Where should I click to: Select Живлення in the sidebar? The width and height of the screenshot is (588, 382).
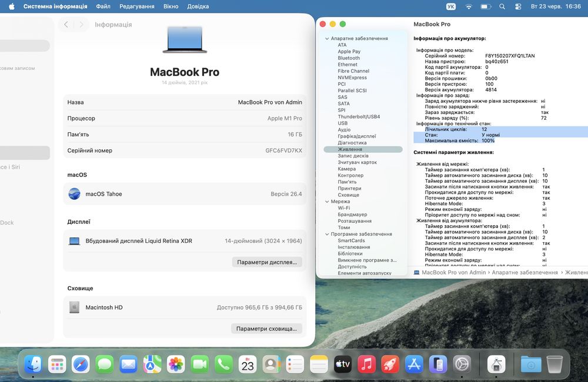pos(363,149)
